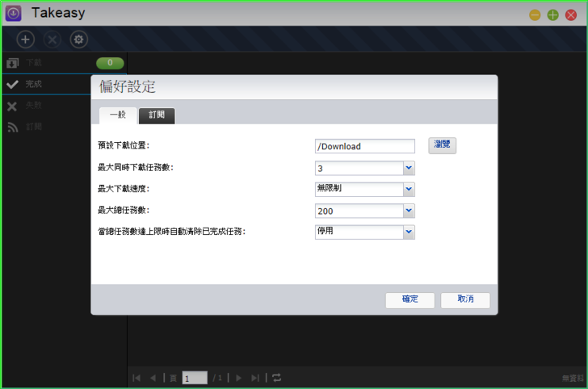
Task: Open the auto-clear completed tasks dropdown arrow
Action: click(409, 232)
